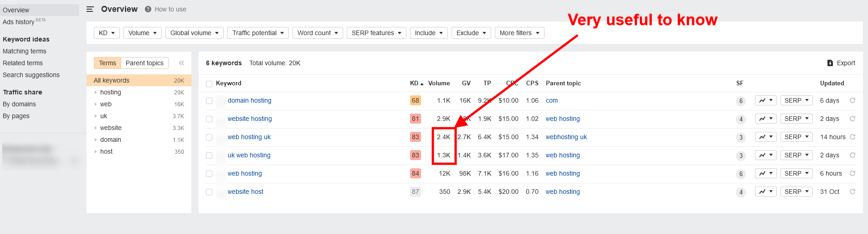Check the web hosting uk row checkbox

[x=209, y=137]
